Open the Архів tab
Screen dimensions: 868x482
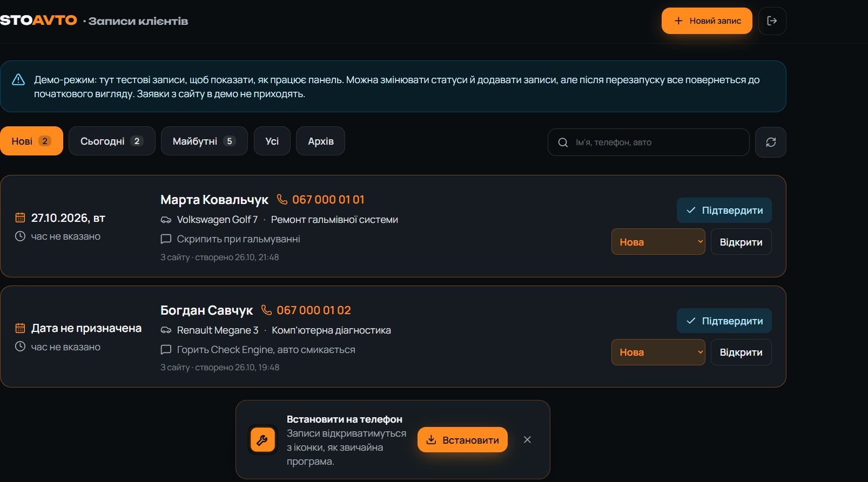pos(321,141)
